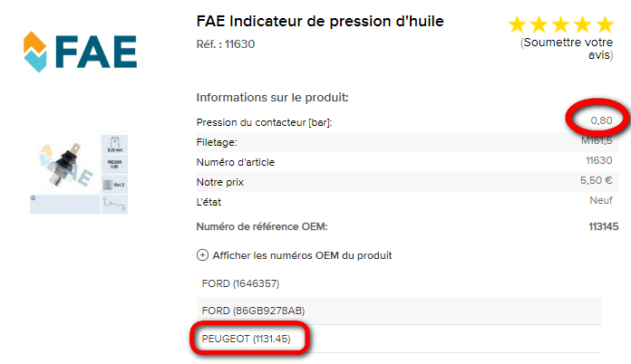
Task: Click the third rating star
Action: pyautogui.click(x=561, y=25)
